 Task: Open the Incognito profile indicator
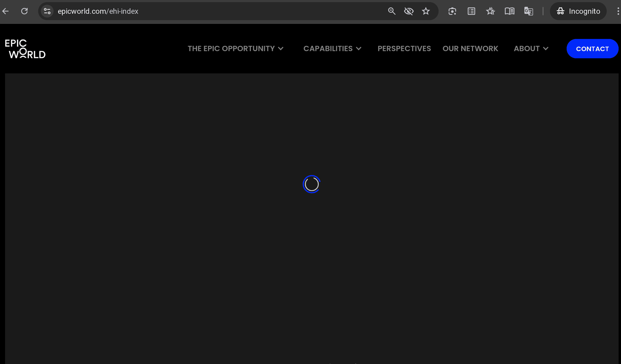point(578,11)
